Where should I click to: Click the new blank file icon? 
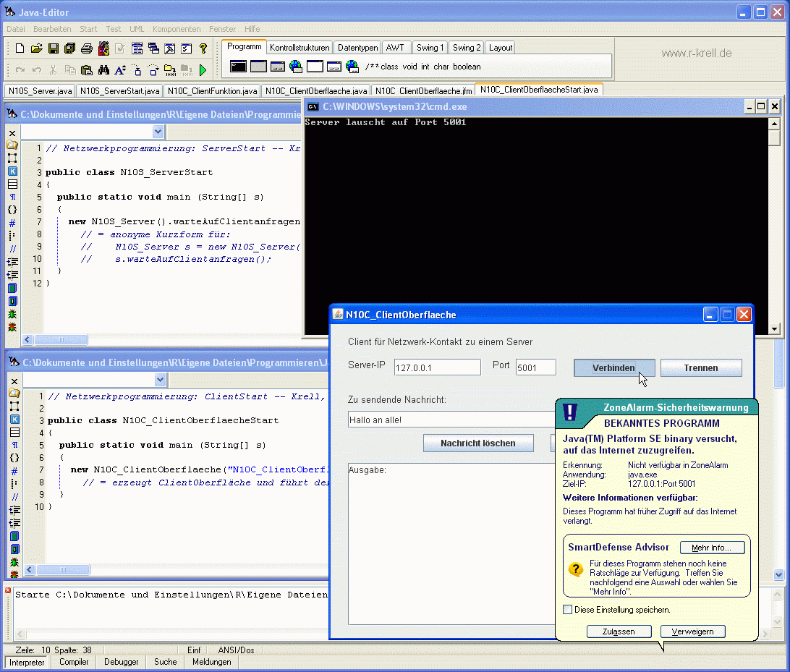click(x=20, y=48)
